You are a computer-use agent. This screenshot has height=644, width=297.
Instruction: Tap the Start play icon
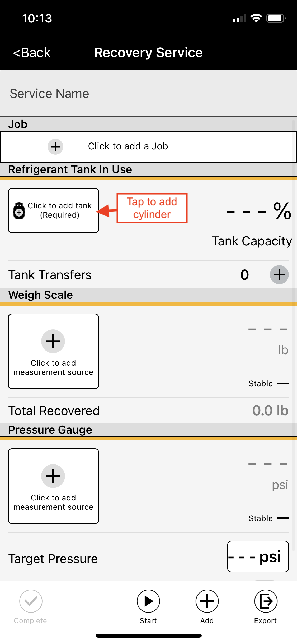tap(148, 601)
